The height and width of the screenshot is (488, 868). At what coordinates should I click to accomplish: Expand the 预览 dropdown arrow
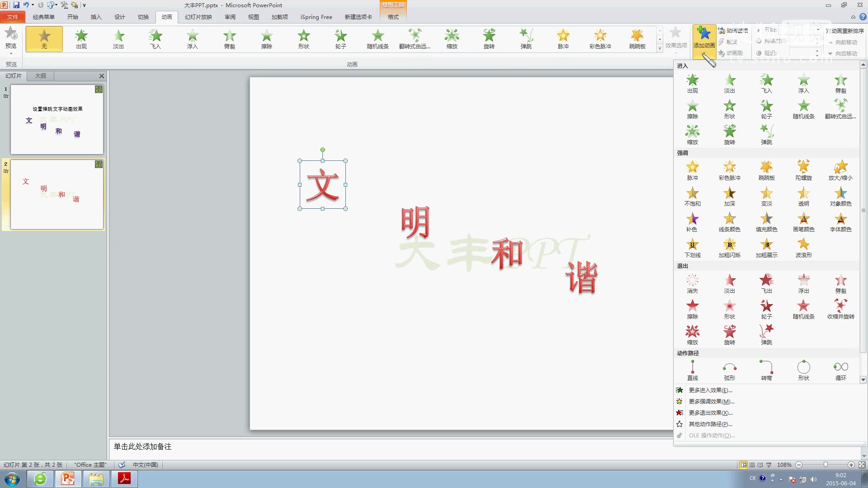click(x=10, y=54)
